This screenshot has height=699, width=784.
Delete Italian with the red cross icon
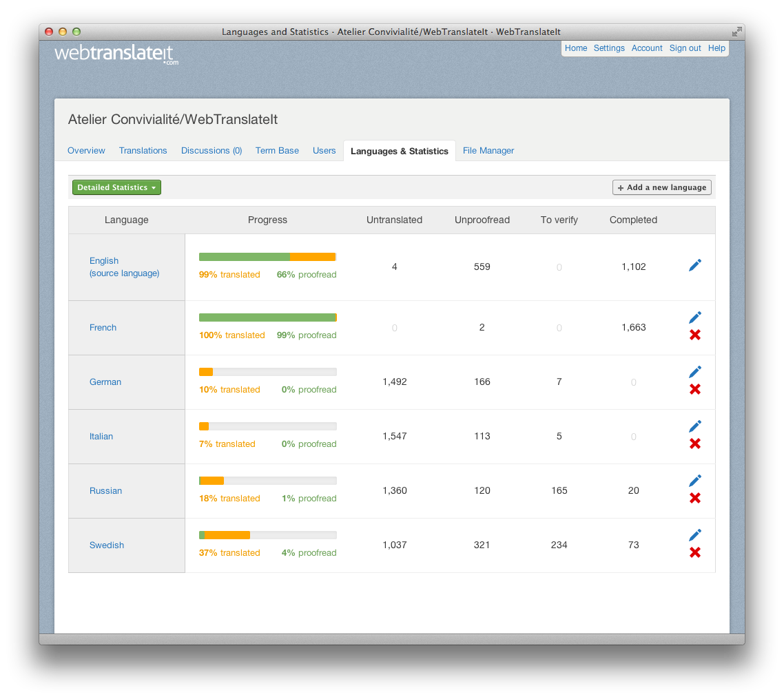pyautogui.click(x=695, y=444)
